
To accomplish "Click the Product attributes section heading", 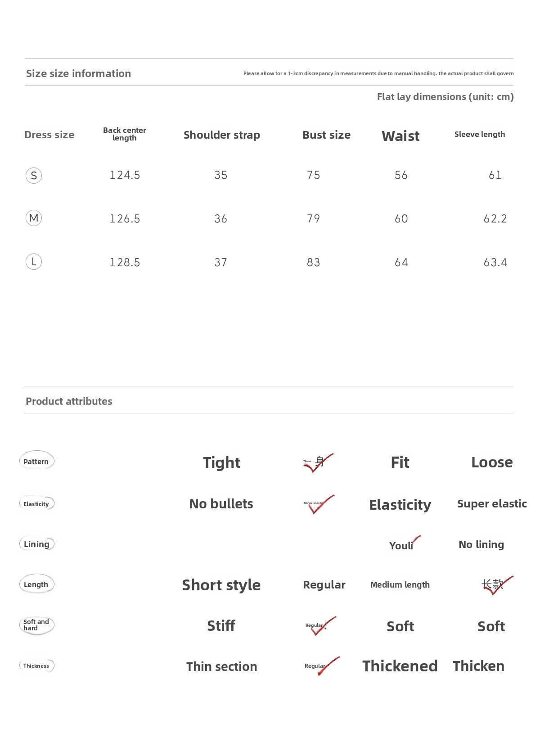I will coord(69,401).
